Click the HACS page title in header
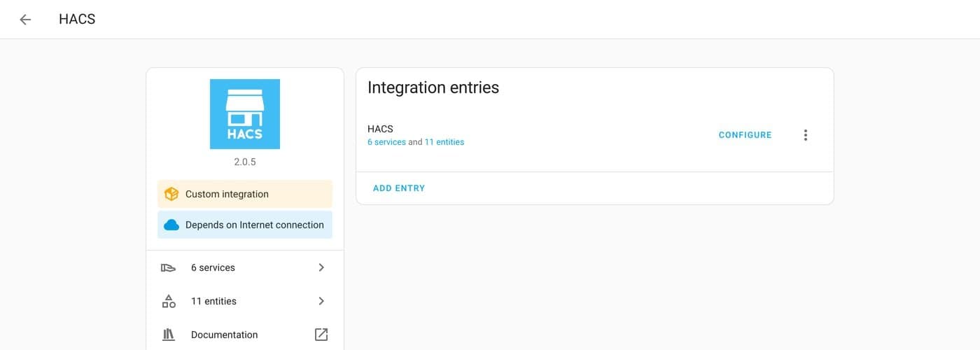 [x=77, y=20]
